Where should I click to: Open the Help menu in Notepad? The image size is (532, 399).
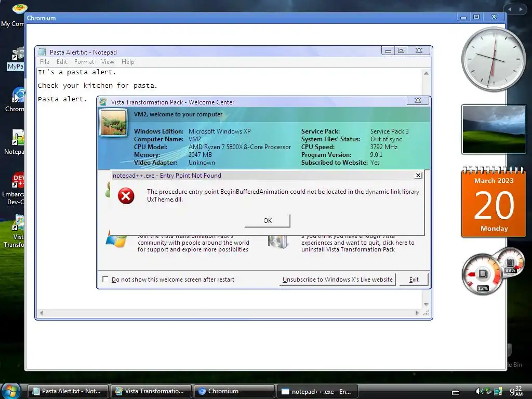[x=128, y=62]
